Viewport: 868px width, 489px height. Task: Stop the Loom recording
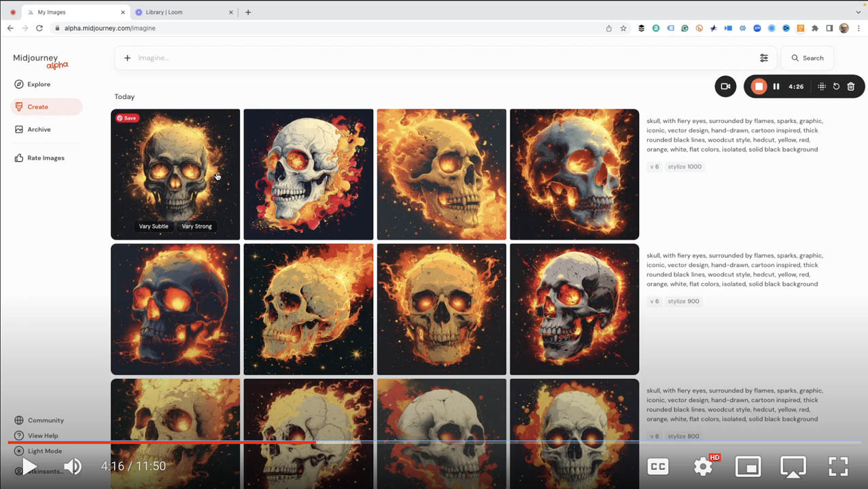[x=759, y=86]
